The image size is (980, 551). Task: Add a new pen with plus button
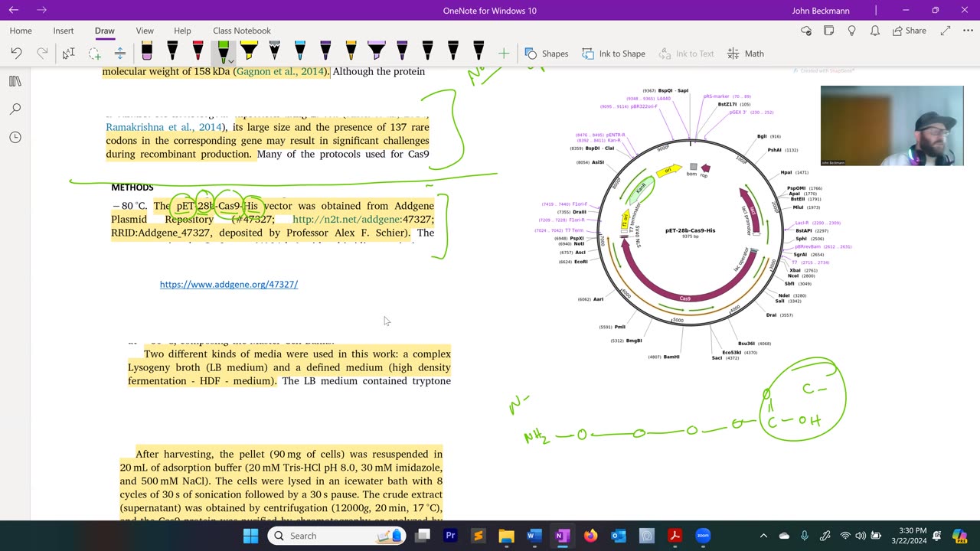[x=504, y=54]
